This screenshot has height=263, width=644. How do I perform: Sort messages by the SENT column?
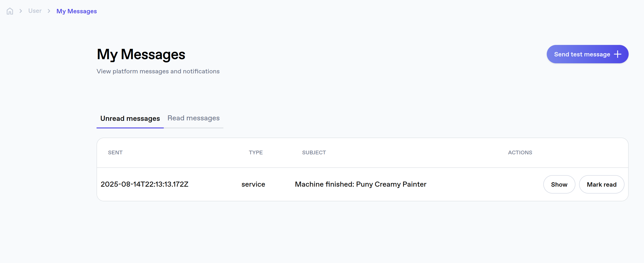coord(115,152)
